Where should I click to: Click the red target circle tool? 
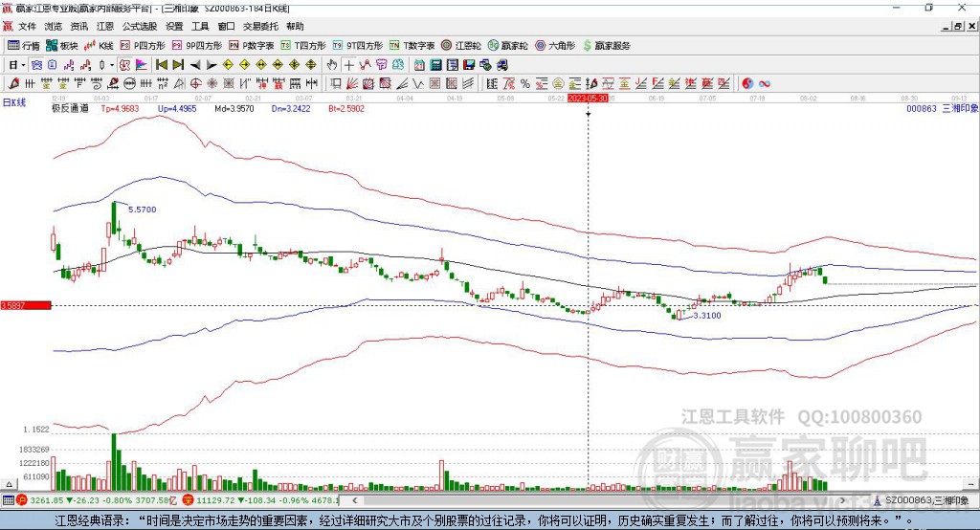[x=195, y=83]
